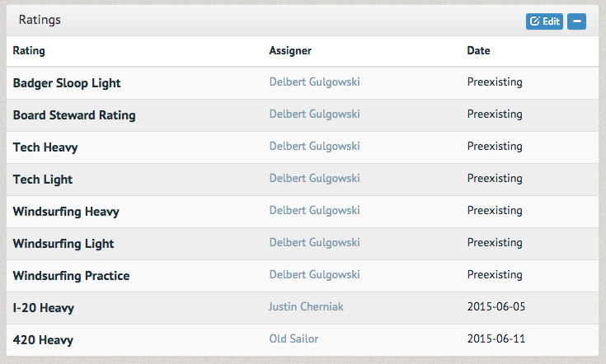Image resolution: width=606 pixels, height=364 pixels.
Task: Open the Justin Cherniak assigner link
Action: coord(306,306)
